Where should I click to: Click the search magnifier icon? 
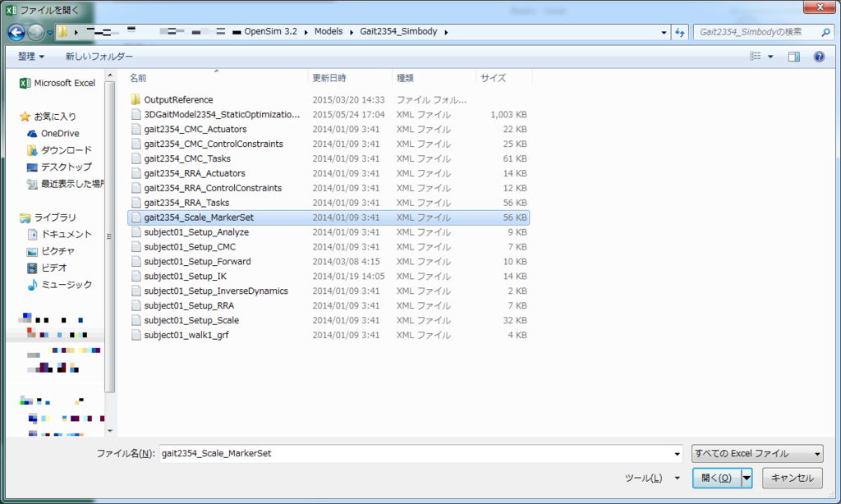(x=825, y=32)
